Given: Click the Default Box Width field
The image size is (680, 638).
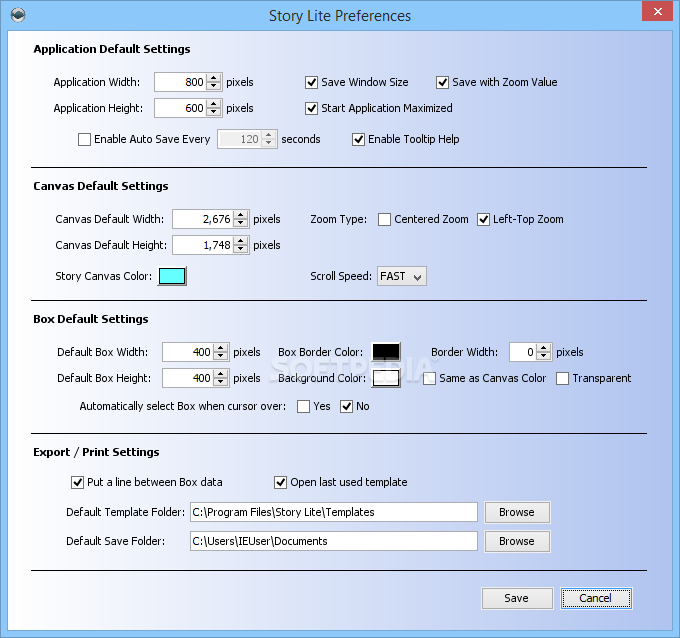Looking at the screenshot, I should click(x=188, y=352).
